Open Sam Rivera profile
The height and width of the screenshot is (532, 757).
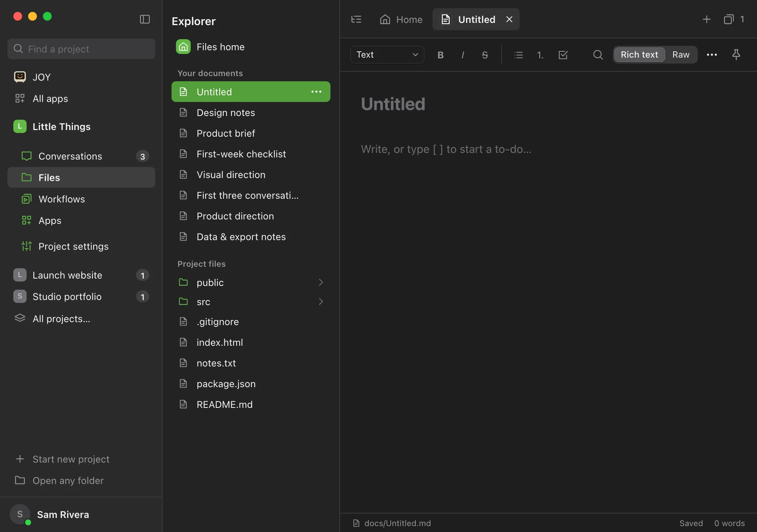[81, 514]
